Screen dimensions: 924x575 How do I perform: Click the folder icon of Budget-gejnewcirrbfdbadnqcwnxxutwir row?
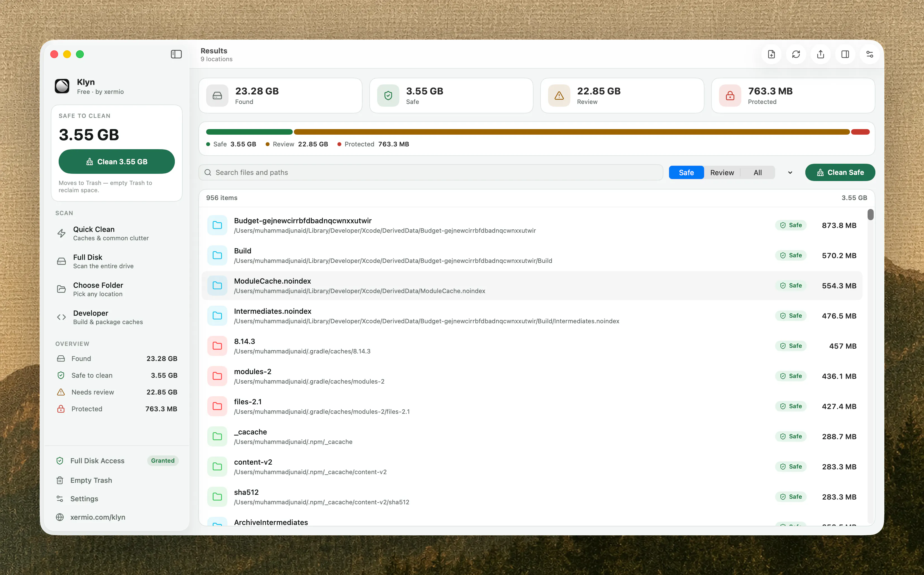click(x=217, y=225)
